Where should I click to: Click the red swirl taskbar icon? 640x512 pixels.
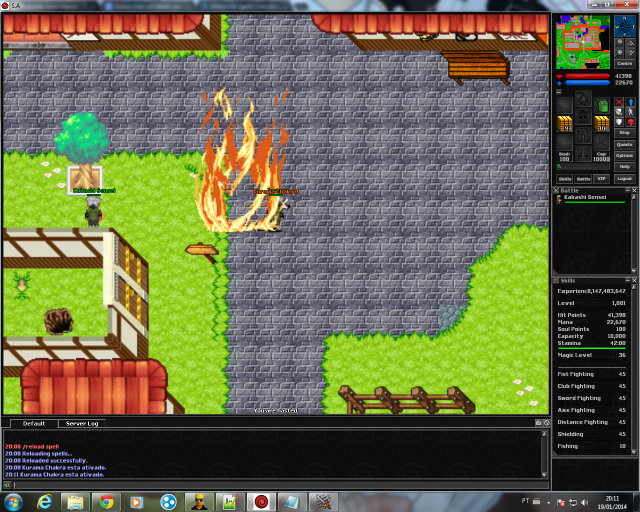[x=261, y=502]
